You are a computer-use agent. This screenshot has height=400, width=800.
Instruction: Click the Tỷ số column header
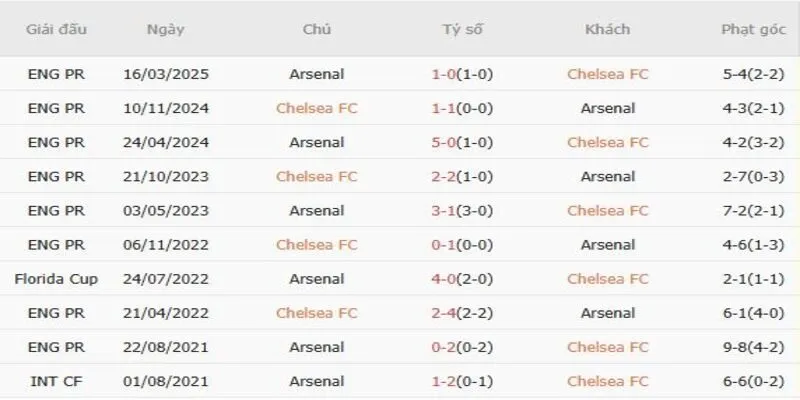coord(462,29)
